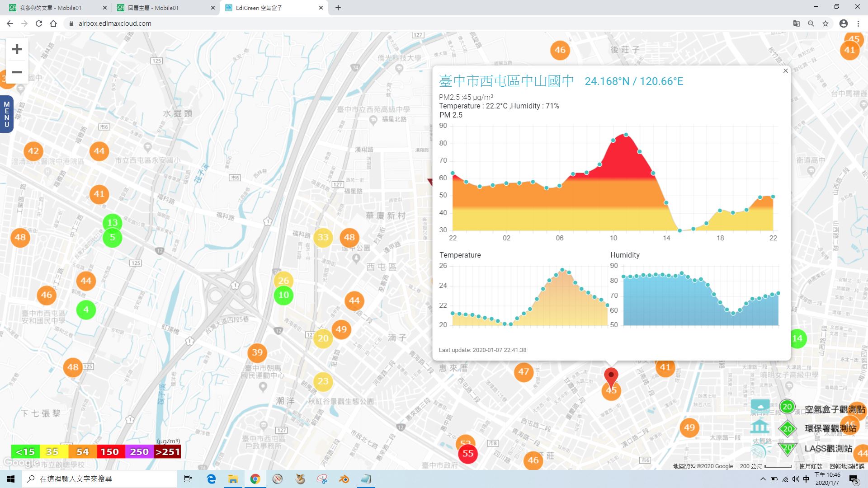Image resolution: width=868 pixels, height=488 pixels.
Task: Click the red location pin marker
Action: [x=611, y=377]
